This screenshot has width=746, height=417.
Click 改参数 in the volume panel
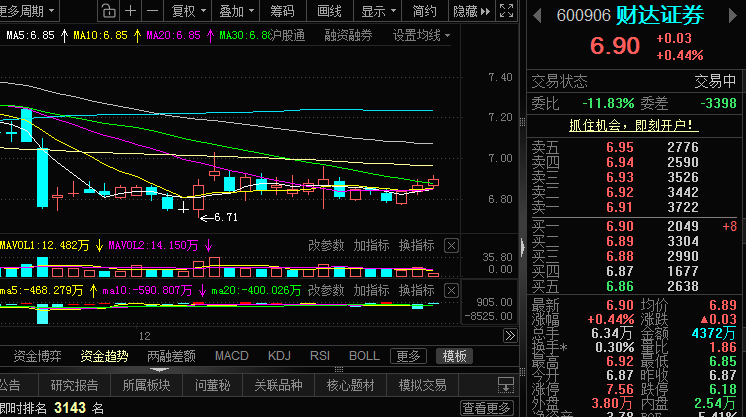pyautogui.click(x=326, y=246)
